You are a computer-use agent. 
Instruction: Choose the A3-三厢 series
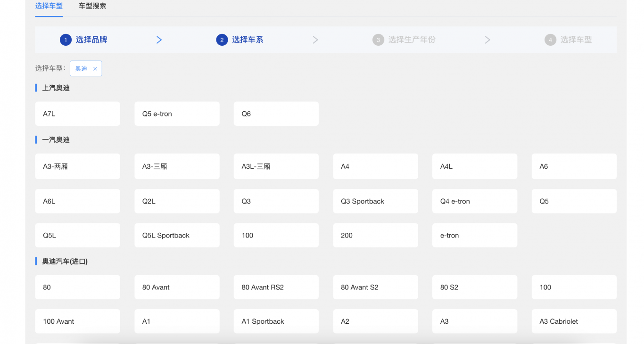click(x=177, y=166)
